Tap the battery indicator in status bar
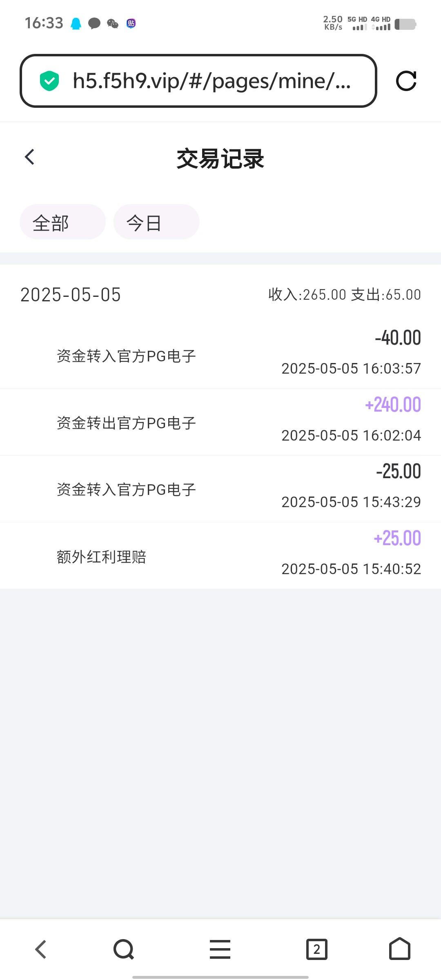The height and width of the screenshot is (980, 441). pyautogui.click(x=405, y=24)
